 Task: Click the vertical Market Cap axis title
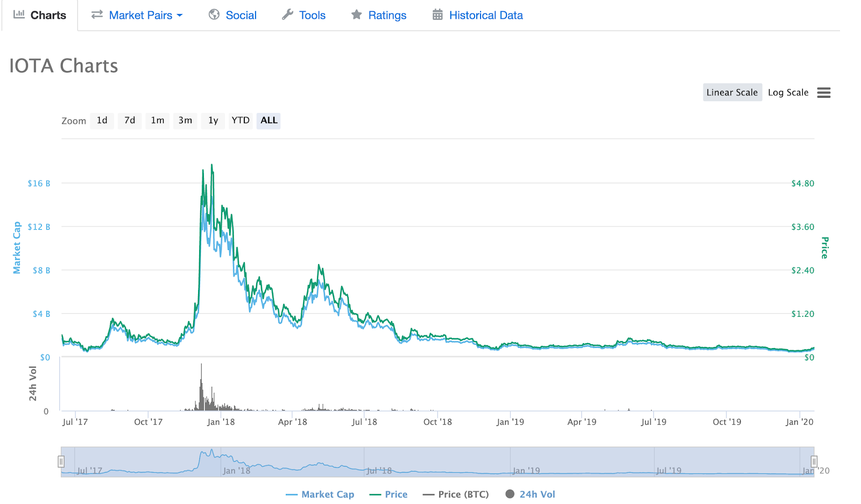17,247
